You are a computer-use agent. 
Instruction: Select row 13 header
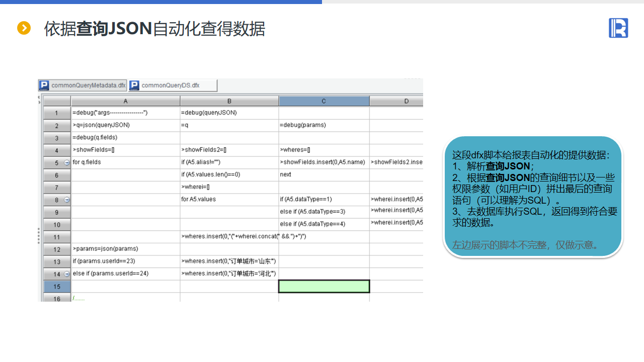(57, 261)
